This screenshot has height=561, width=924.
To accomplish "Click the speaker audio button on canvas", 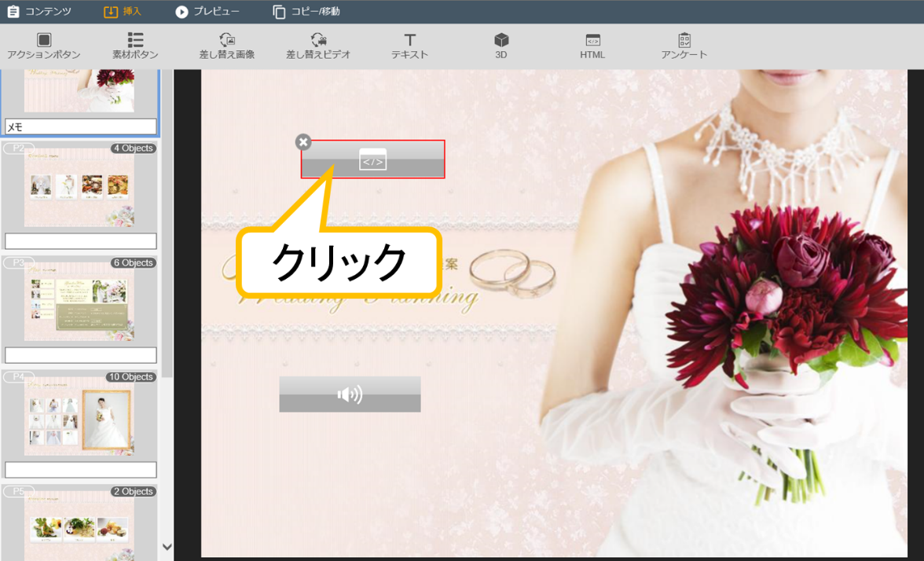I will [x=350, y=394].
